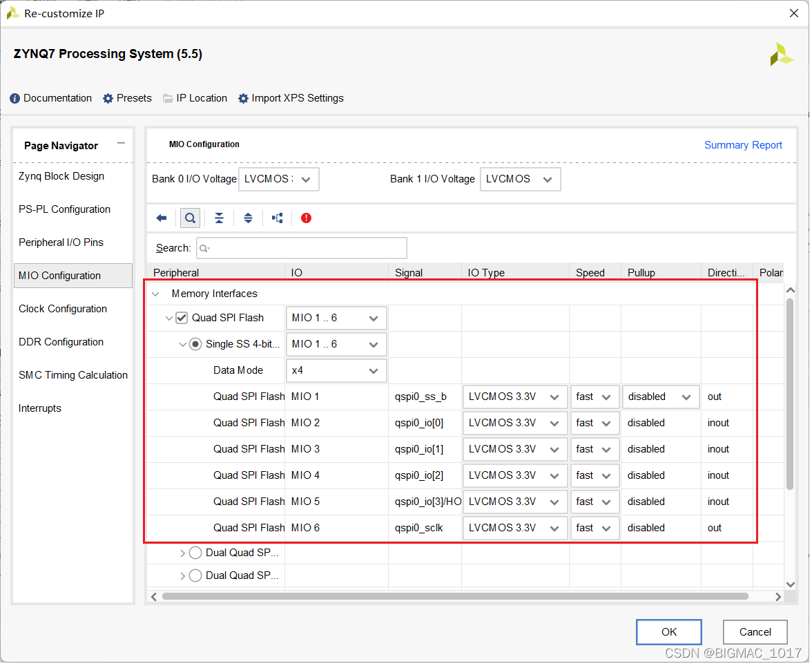The width and height of the screenshot is (812, 666).
Task: Open Bank 1 I/O Voltage dropdown
Action: [522, 180]
